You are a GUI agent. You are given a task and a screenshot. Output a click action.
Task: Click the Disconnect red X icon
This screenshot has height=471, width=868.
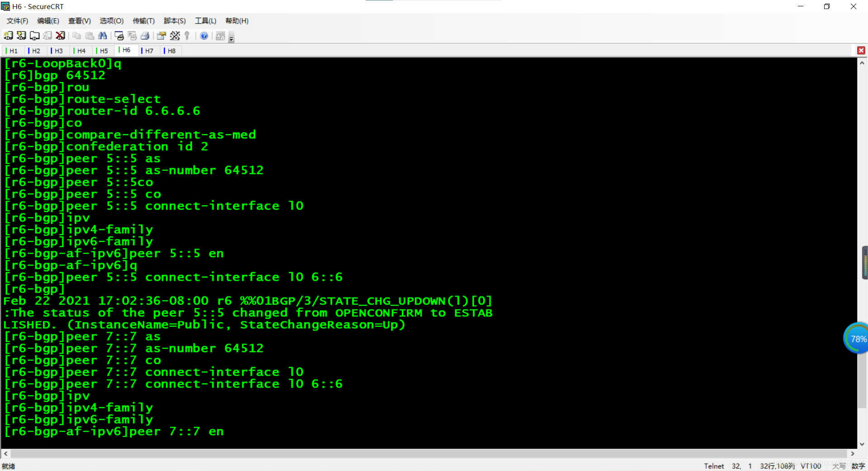(61, 36)
